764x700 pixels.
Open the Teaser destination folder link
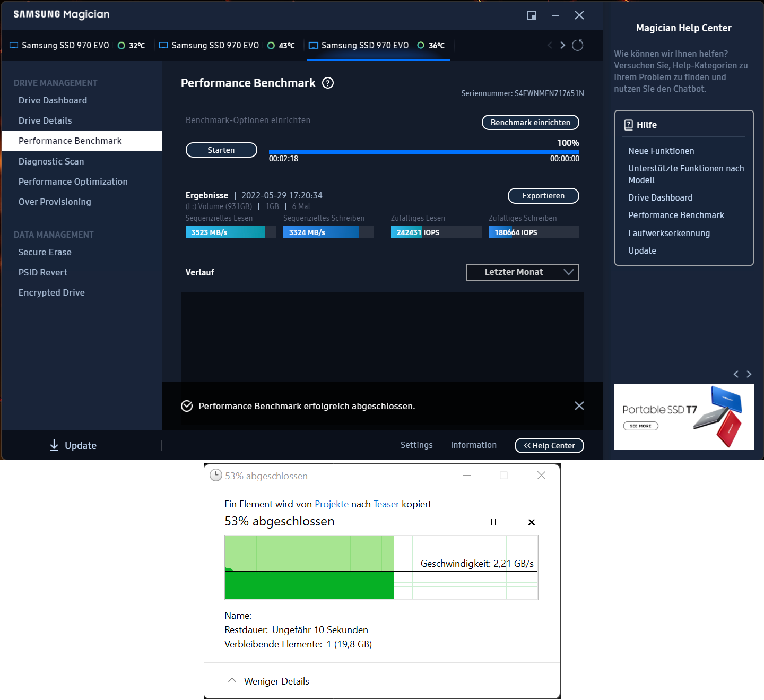386,504
